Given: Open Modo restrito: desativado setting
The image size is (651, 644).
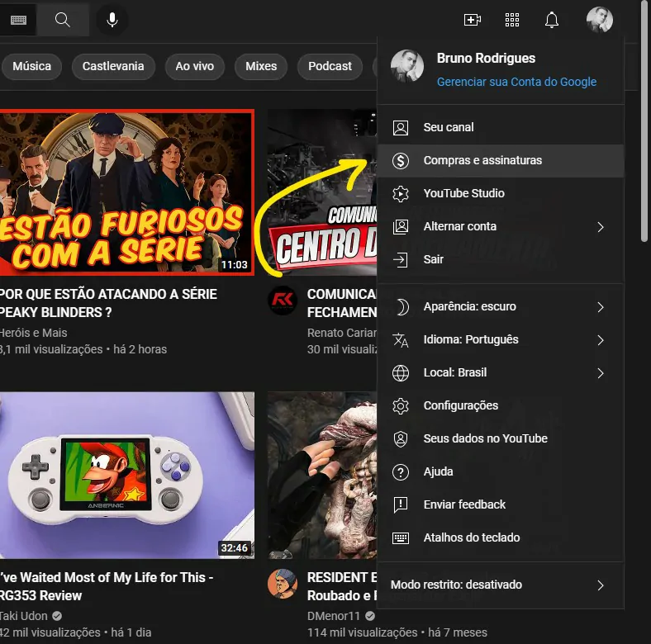Looking at the screenshot, I should point(501,585).
